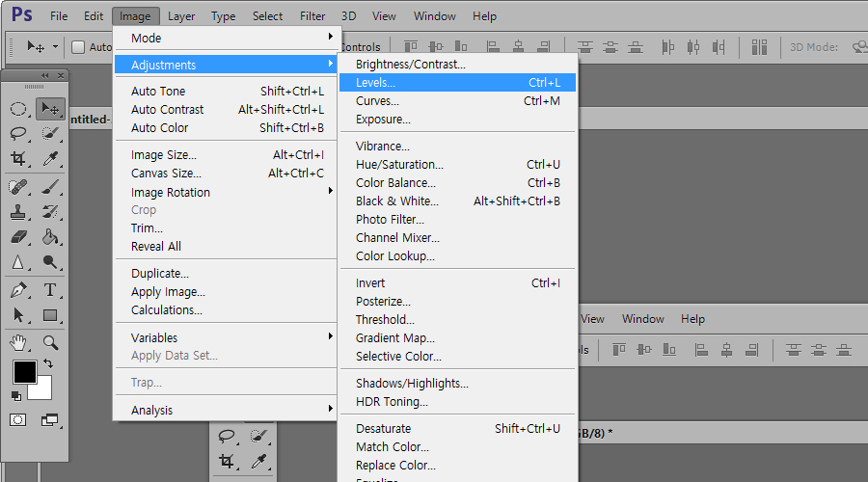Choose the Crop tool

tap(18, 159)
